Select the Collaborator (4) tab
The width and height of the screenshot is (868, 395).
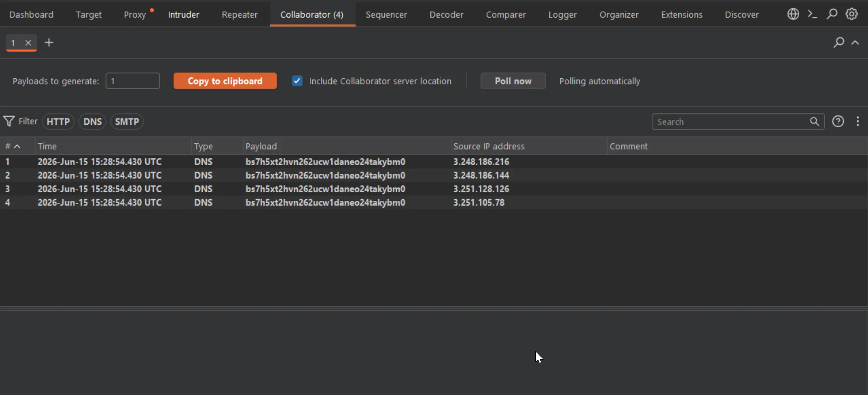pos(312,14)
